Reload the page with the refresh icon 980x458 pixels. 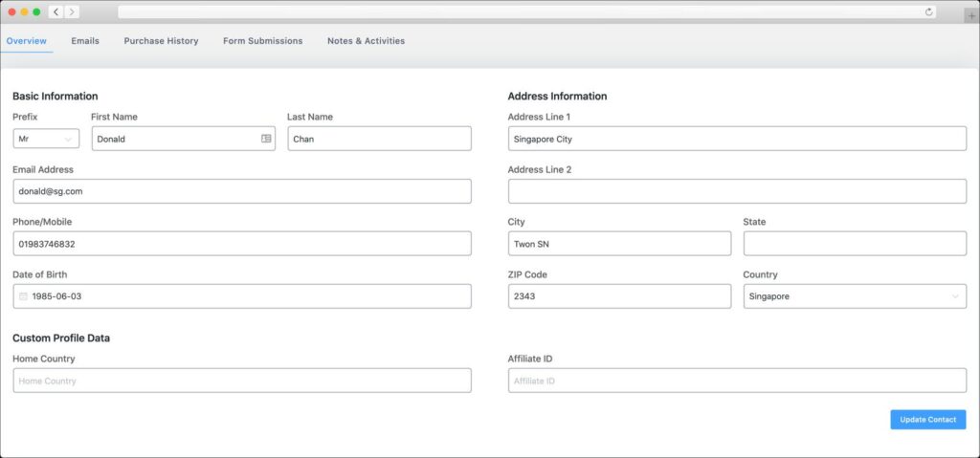[928, 11]
